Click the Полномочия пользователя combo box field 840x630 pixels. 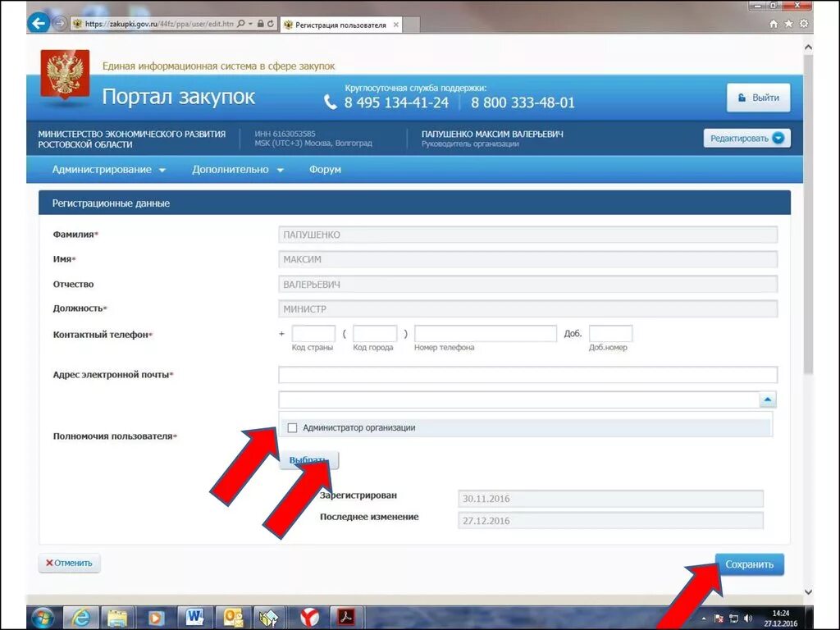pyautogui.click(x=518, y=399)
